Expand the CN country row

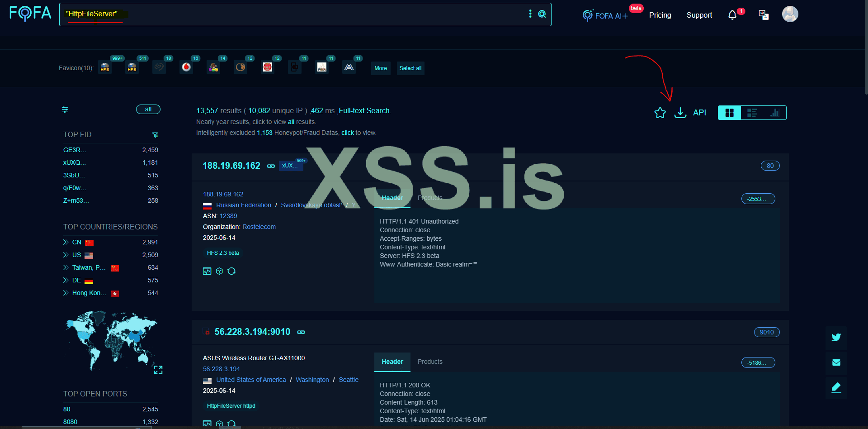pos(66,242)
